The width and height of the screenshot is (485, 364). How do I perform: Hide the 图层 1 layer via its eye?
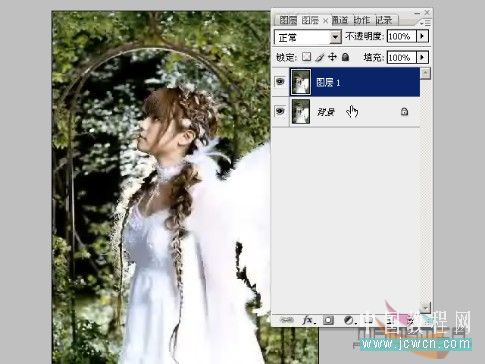280,82
